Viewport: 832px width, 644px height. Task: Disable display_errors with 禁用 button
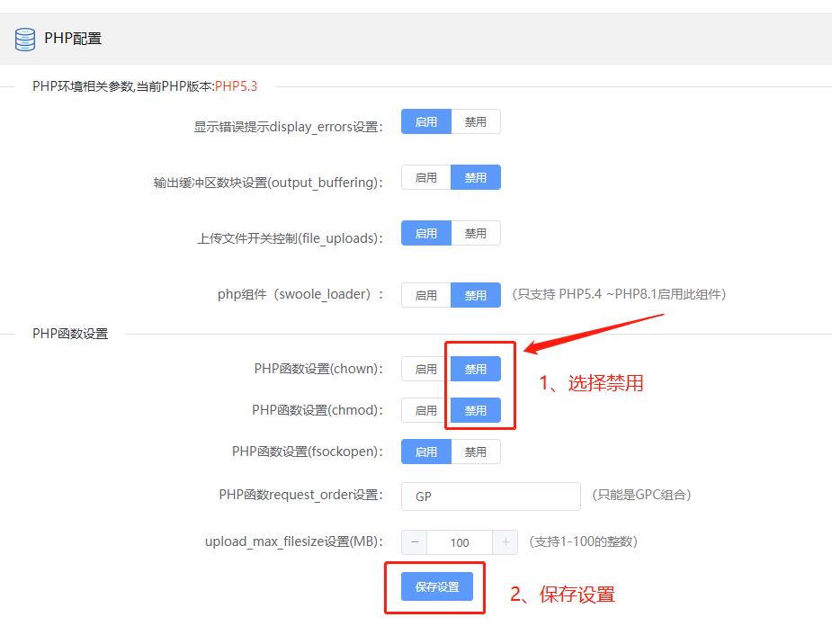click(x=476, y=121)
